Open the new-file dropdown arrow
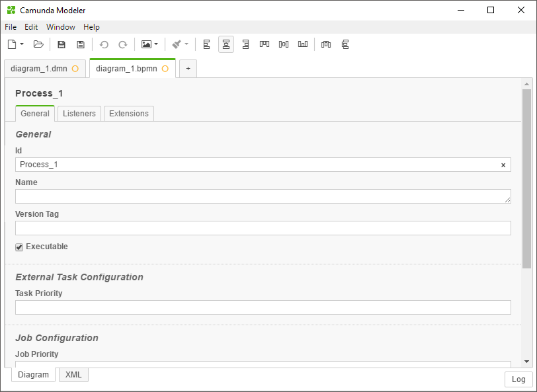Image resolution: width=537 pixels, height=392 pixels. [x=22, y=44]
